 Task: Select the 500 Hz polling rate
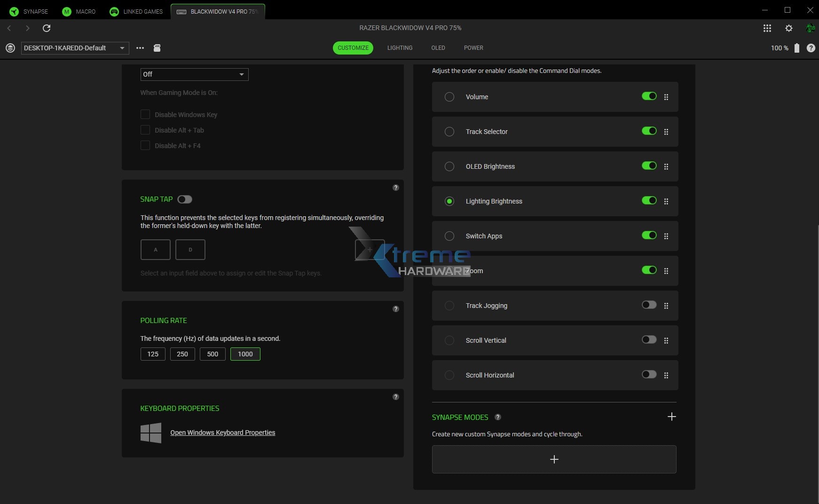(x=213, y=354)
